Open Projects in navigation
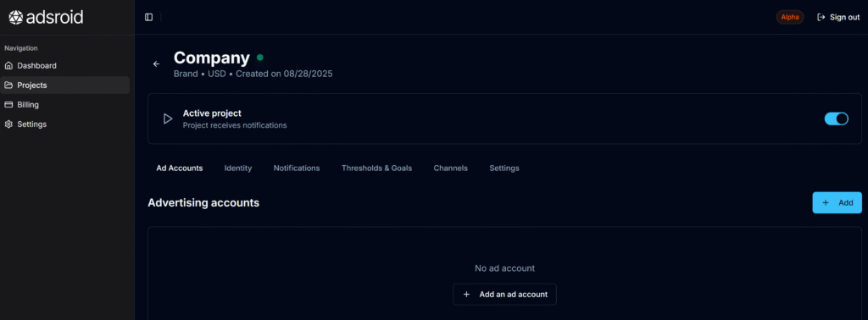This screenshot has width=868, height=320. [x=64, y=86]
